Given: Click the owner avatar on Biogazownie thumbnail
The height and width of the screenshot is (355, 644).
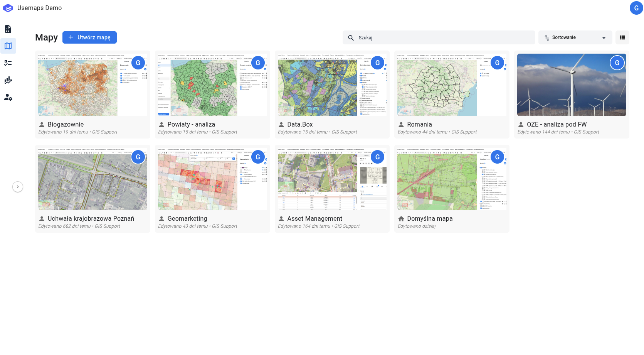Looking at the screenshot, I should coord(138,63).
